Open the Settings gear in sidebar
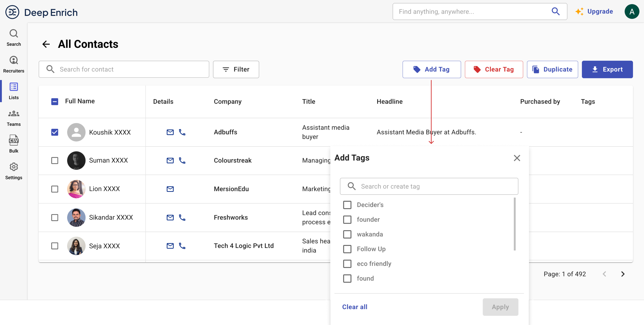 [14, 171]
